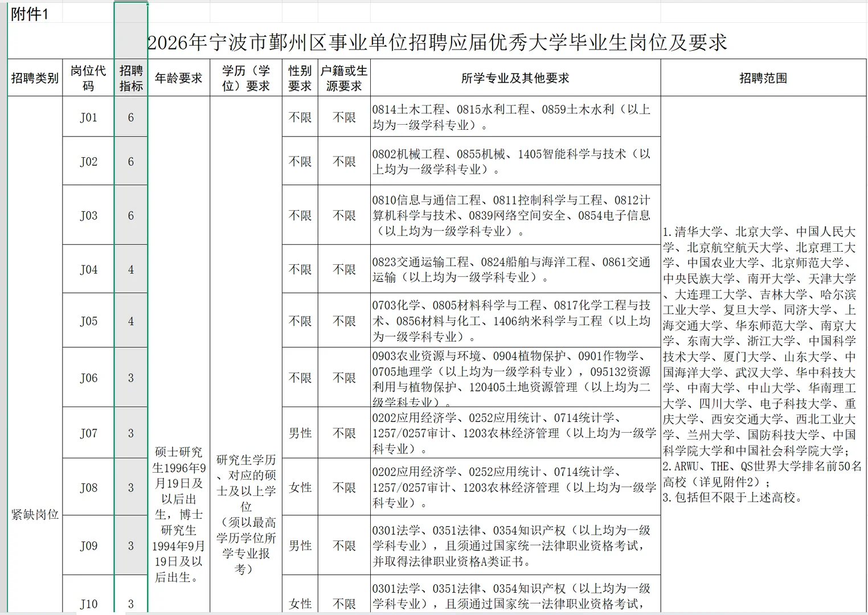The image size is (868, 615).
Task: Select the 招聘类别 column header
Action: point(34,78)
